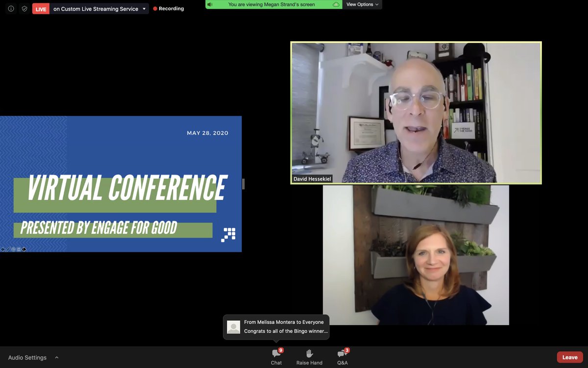Viewport: 588px width, 368px height.
Task: Click the slideshow previous arrow on the slide
Action: [x=3, y=249]
